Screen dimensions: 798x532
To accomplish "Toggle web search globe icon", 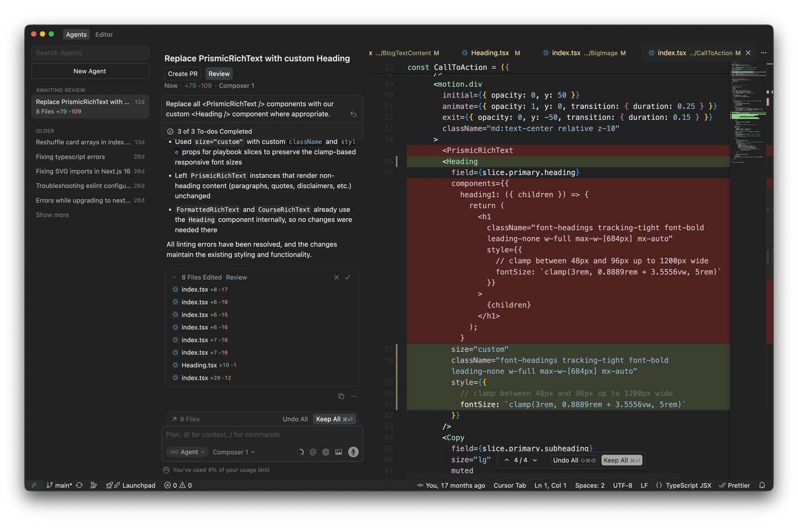I will [326, 452].
